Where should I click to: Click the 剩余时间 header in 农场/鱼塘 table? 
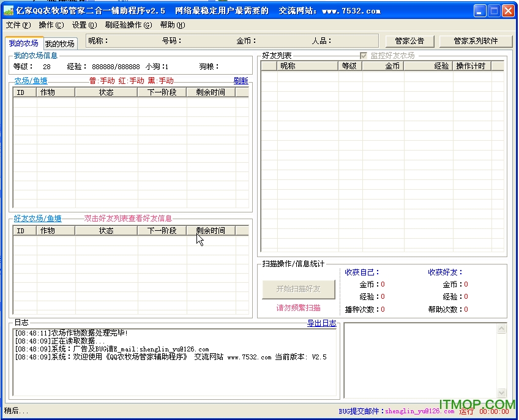point(211,92)
